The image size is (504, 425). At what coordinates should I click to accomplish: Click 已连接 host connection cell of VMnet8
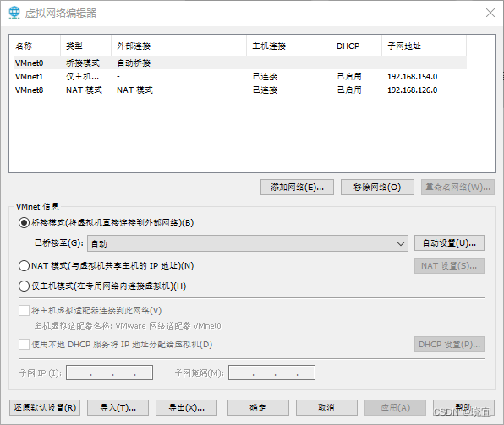tap(266, 90)
